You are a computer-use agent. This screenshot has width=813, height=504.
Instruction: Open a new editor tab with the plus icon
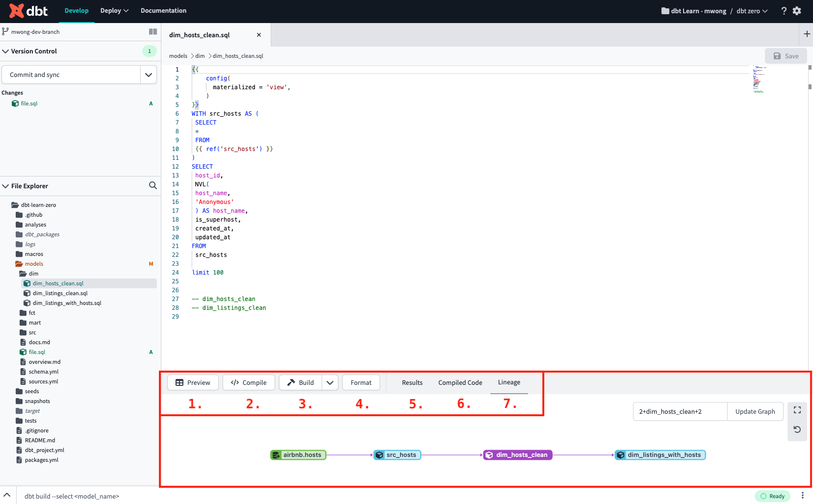coord(807,34)
